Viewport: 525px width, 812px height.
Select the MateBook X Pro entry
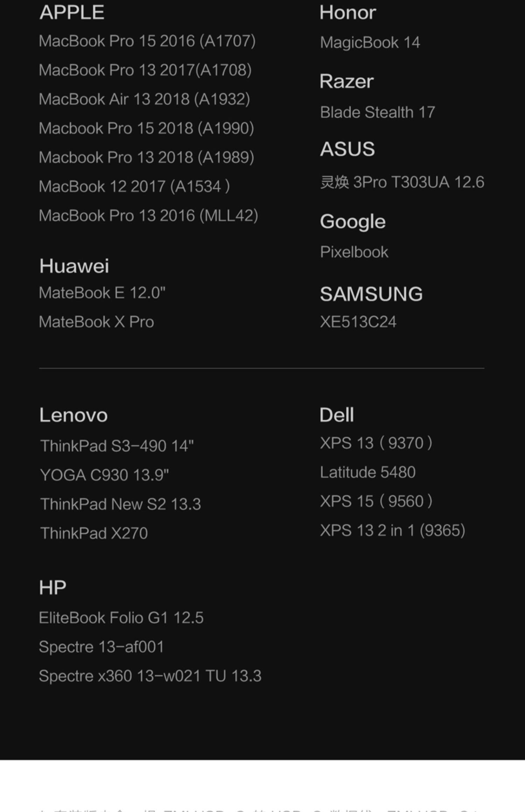click(96, 322)
